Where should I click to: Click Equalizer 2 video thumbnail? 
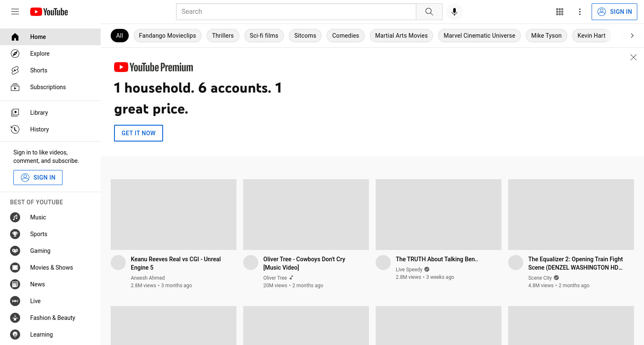[571, 215]
